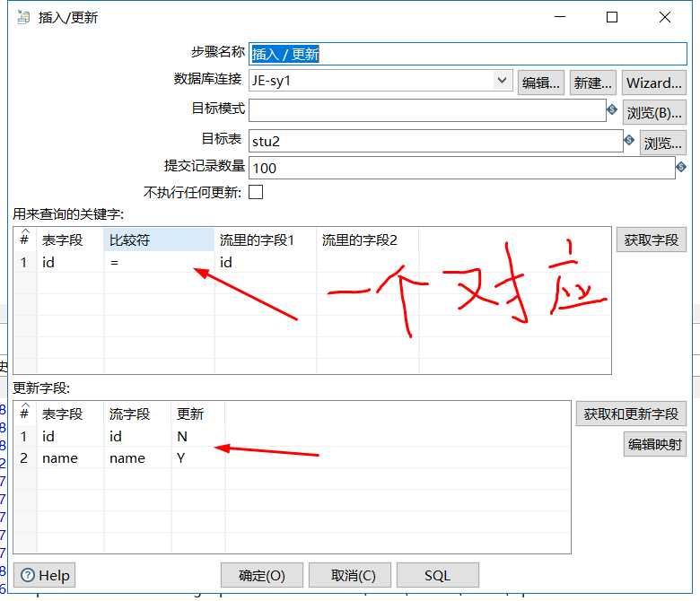Click 流里的字段1 column header
The image size is (700, 601).
[265, 240]
